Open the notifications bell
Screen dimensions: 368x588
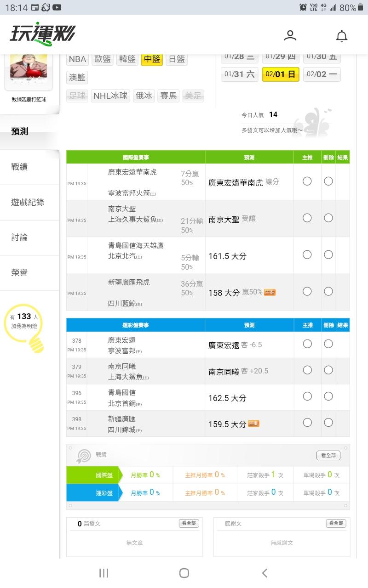[x=341, y=36]
